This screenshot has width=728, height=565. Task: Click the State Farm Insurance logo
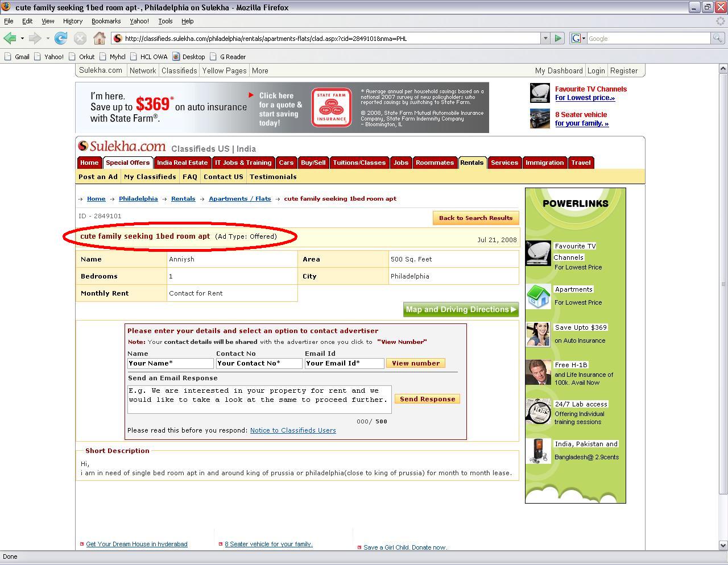tap(332, 107)
